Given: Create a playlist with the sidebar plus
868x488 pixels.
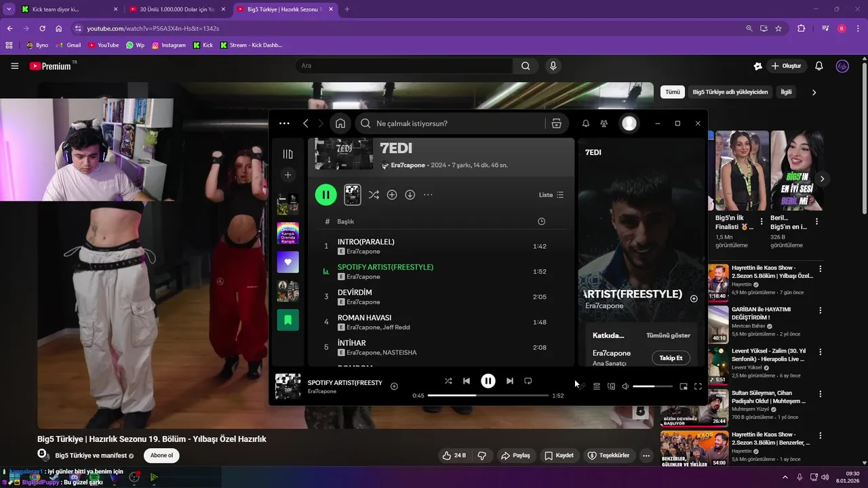Looking at the screenshot, I should click(288, 175).
